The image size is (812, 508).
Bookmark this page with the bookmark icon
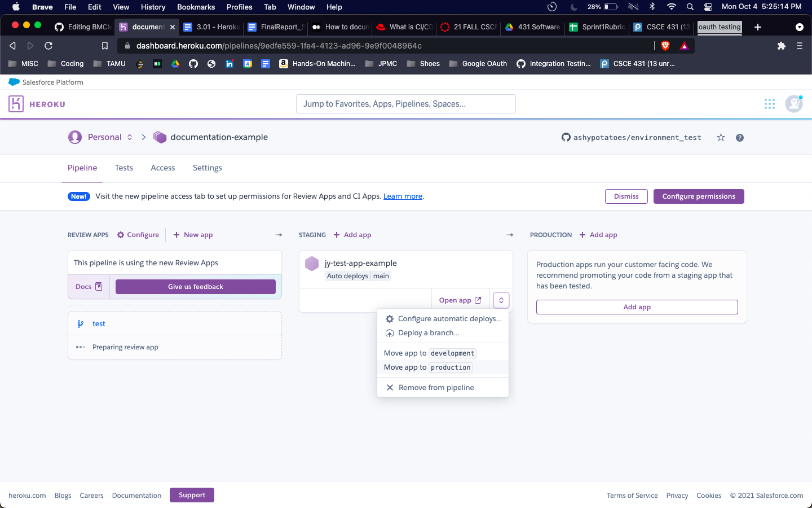point(105,46)
